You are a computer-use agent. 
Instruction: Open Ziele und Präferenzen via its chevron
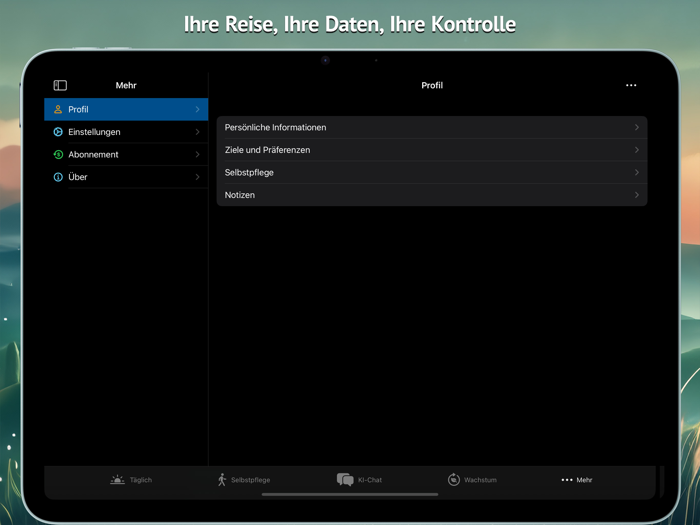click(637, 150)
